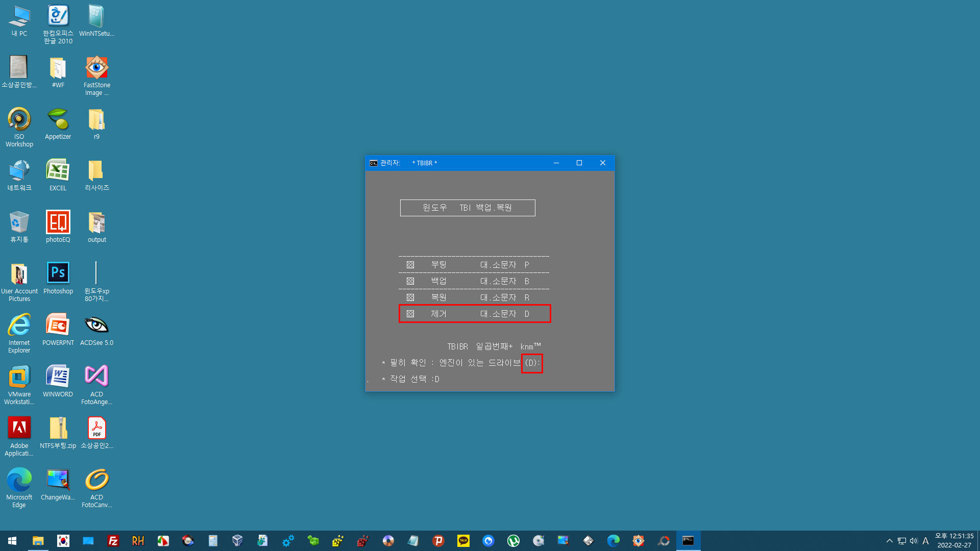Select the WinNTSetup desktop icon
980x551 pixels.
coord(96,21)
